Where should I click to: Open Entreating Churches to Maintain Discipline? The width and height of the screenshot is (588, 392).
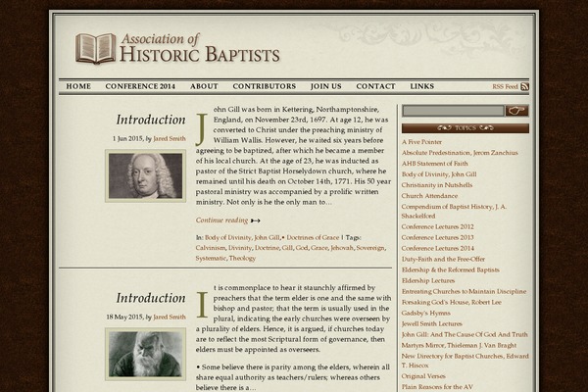coord(464,291)
